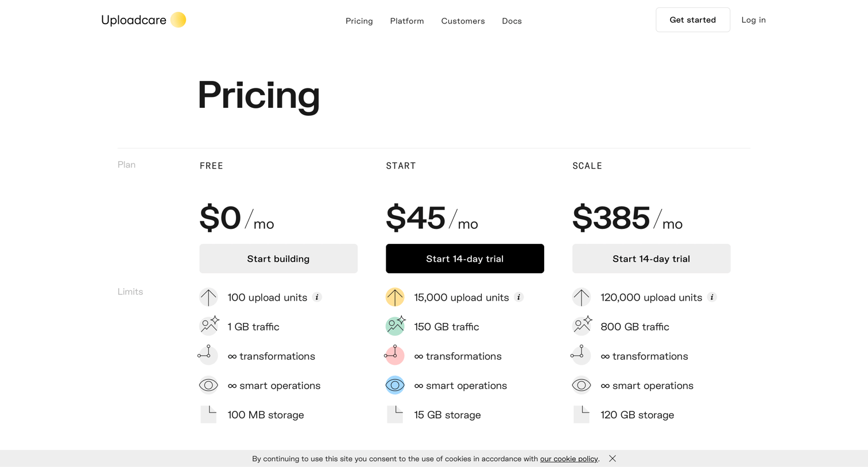This screenshot has height=467, width=868.
Task: Click the $385 /mo price
Action: (x=627, y=218)
